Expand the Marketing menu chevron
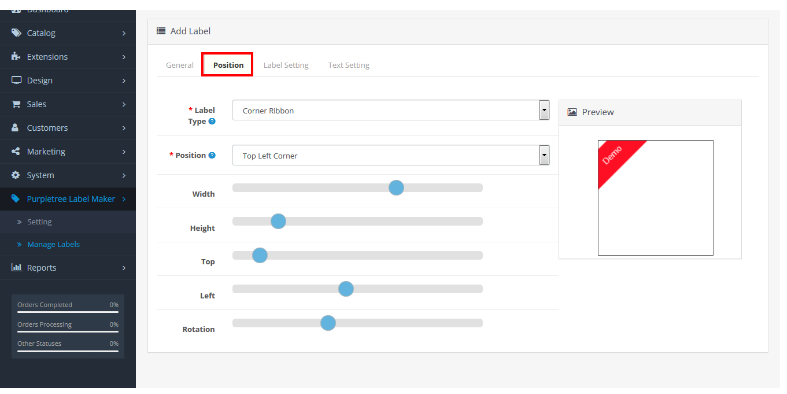 pos(123,152)
